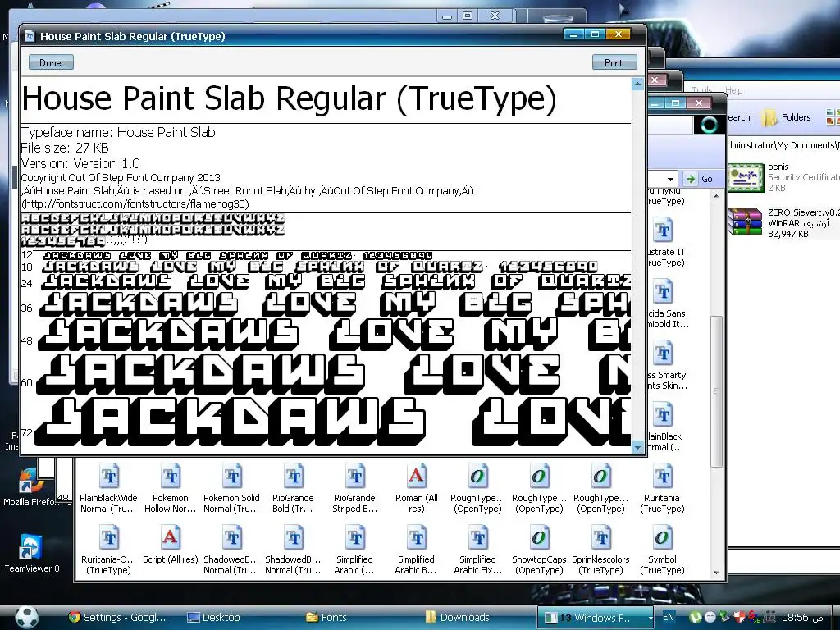This screenshot has height=630, width=840.
Task: Select the font icon above 'ustrate IT' label
Action: coord(663,231)
